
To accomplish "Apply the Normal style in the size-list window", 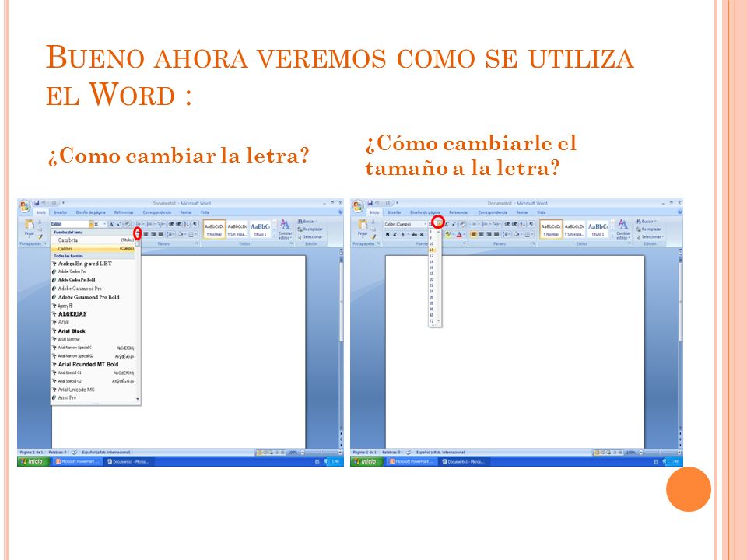I will click(551, 229).
